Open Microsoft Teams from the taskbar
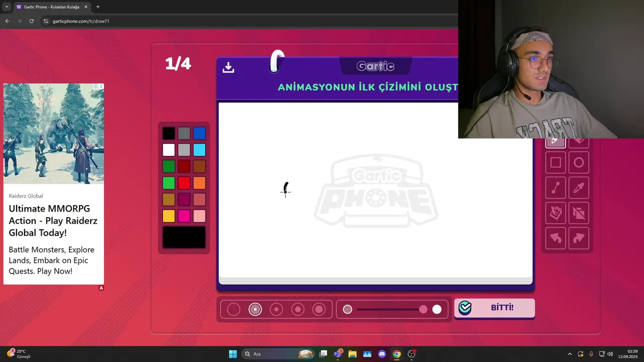This screenshot has height=362, width=644. click(x=338, y=354)
